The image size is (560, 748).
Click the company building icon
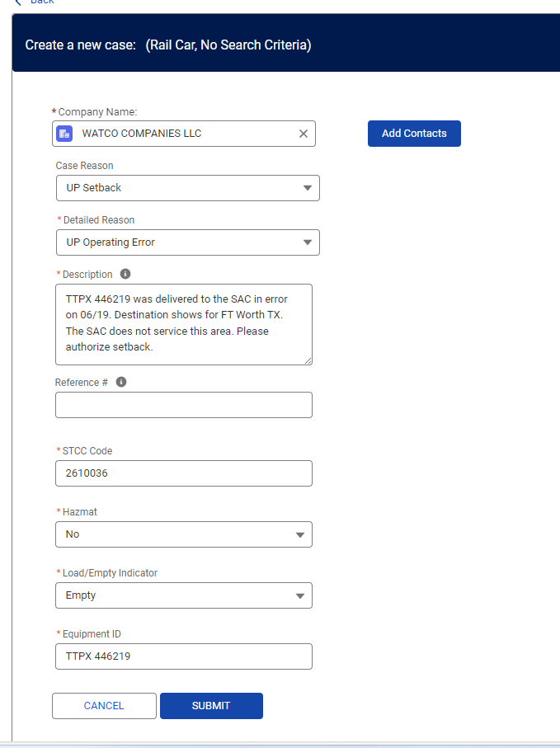pos(64,134)
